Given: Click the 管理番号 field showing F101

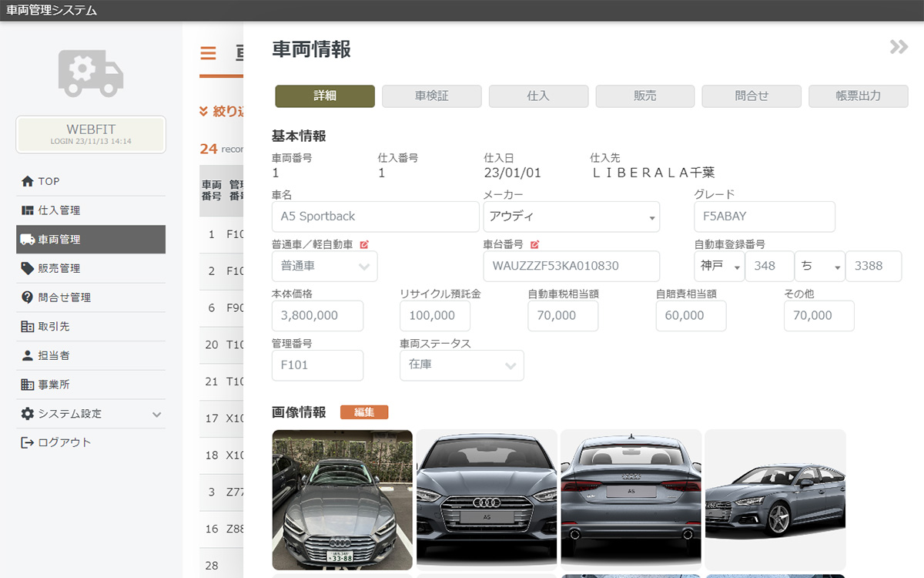Looking at the screenshot, I should [x=317, y=365].
